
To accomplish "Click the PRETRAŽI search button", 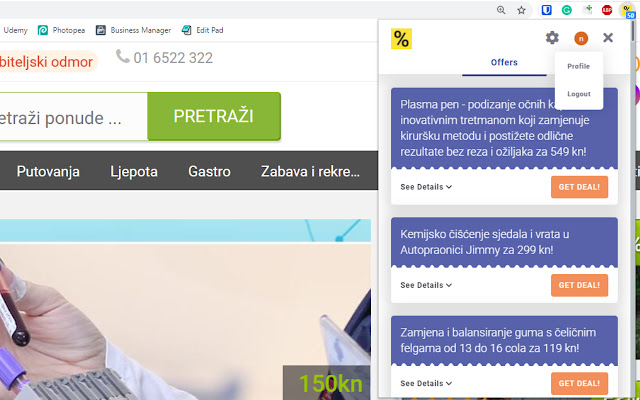I will tap(214, 116).
